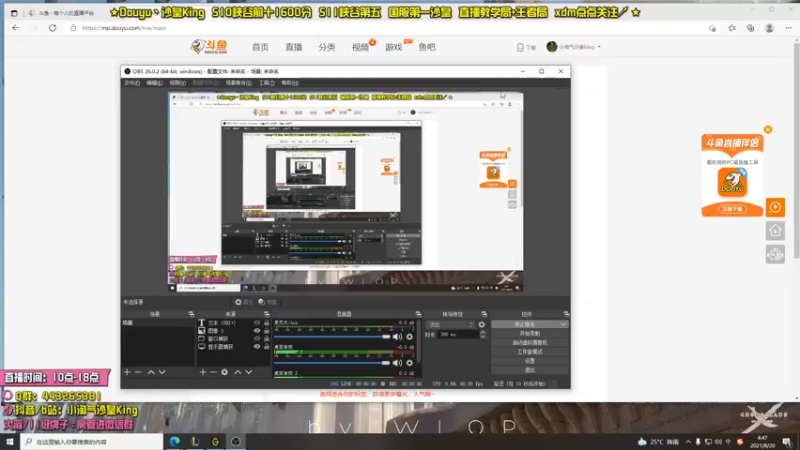Viewport: 800px width, 450px height.
Task: Pop out the Mixer (混音器) dock panel
Action: (418, 314)
